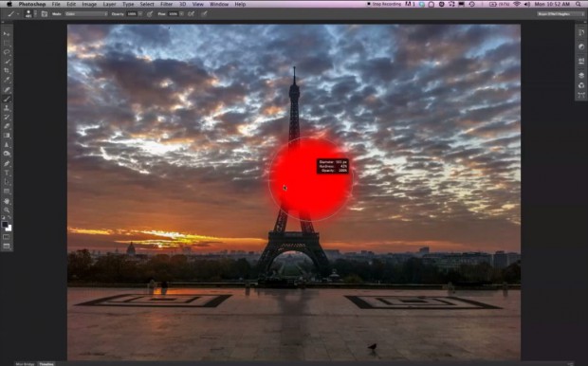Open the Adjustments panel icon

(581, 46)
